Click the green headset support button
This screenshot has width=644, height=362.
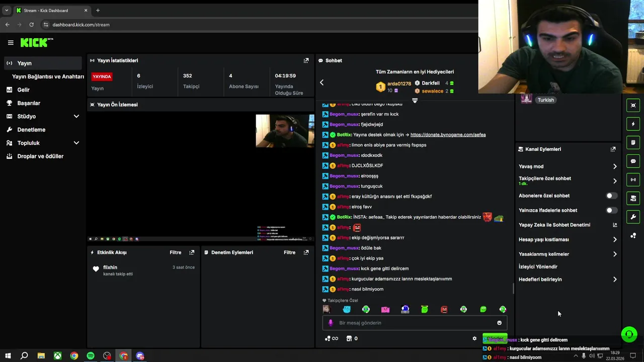[629, 334]
